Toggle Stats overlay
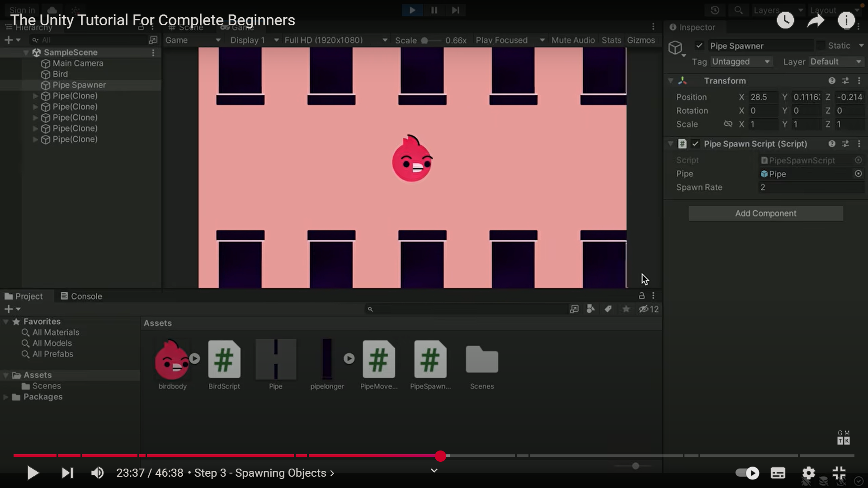 [611, 40]
